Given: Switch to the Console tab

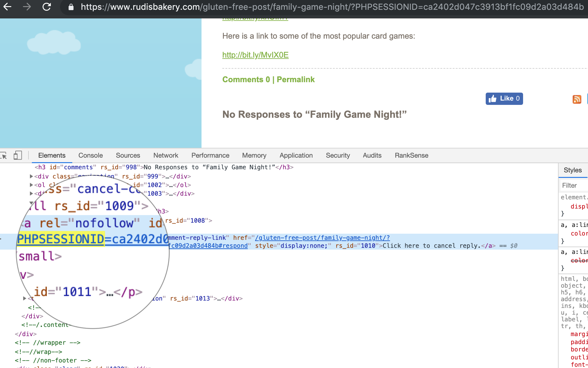Looking at the screenshot, I should (x=90, y=155).
